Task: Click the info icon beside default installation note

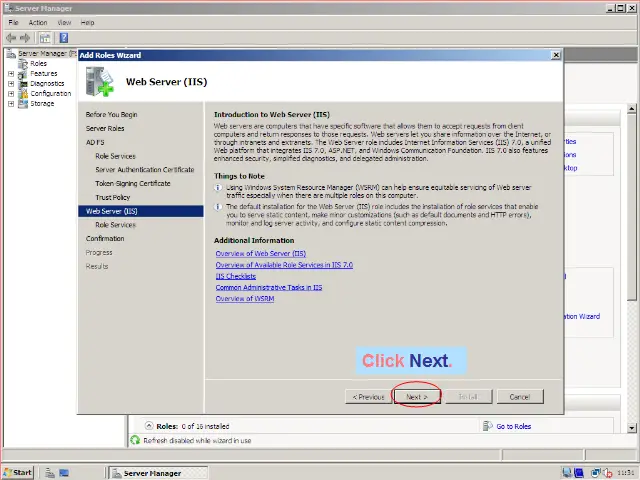Action: (218, 207)
